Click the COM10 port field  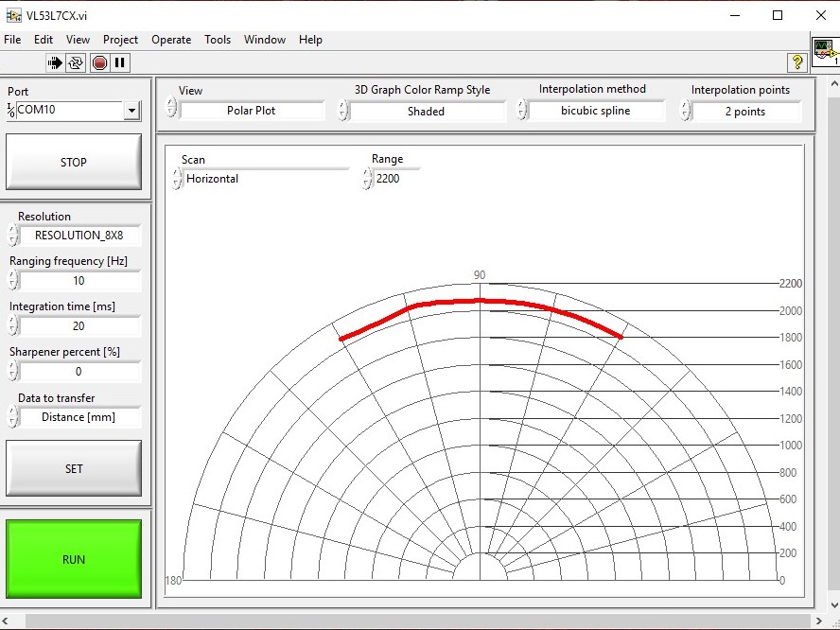tap(70, 110)
